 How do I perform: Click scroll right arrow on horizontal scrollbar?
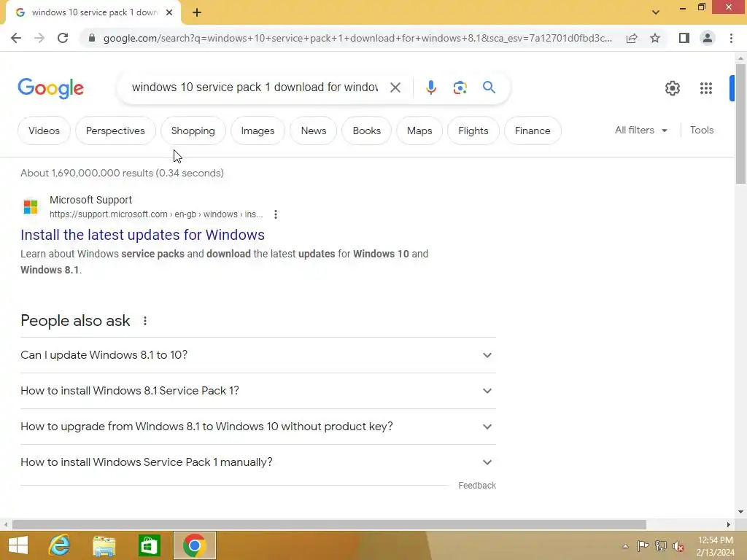(729, 524)
